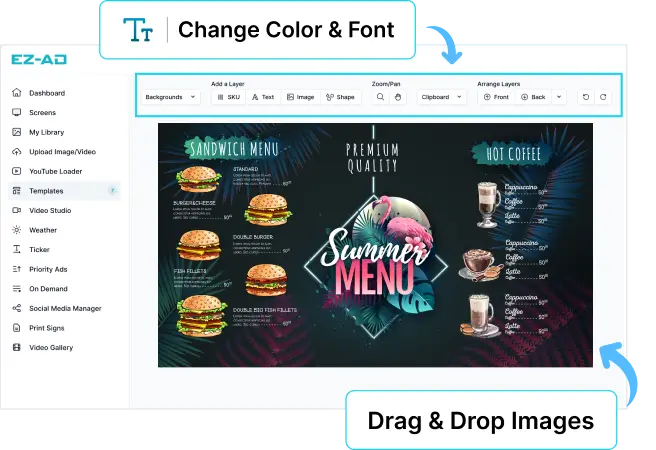Undo the last edit

(x=586, y=97)
